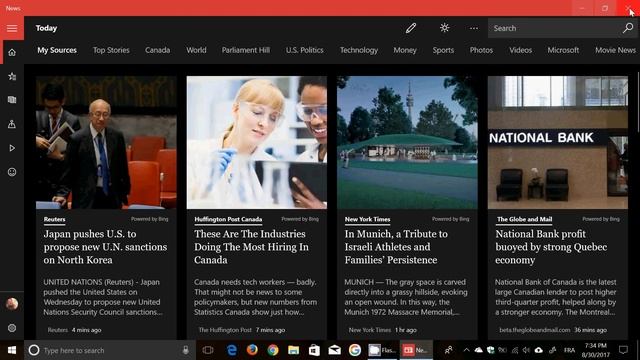Viewport: 640px width, 360px height.
Task: Launch Firefox from the taskbar
Action: pyautogui.click(x=252, y=350)
